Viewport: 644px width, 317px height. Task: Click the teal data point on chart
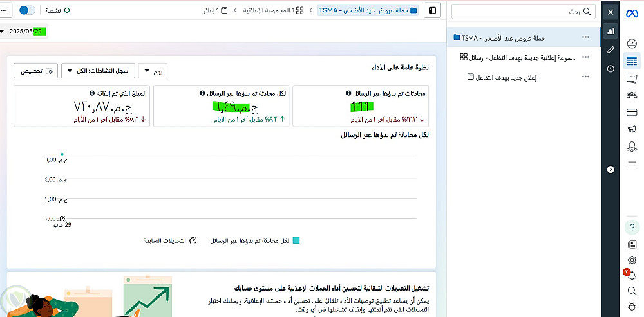(x=62, y=154)
